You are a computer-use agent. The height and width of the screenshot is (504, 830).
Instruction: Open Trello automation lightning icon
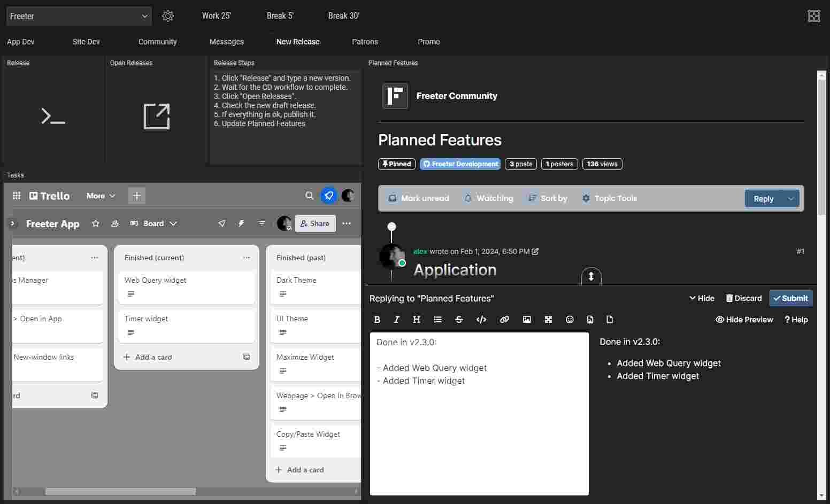241,223
